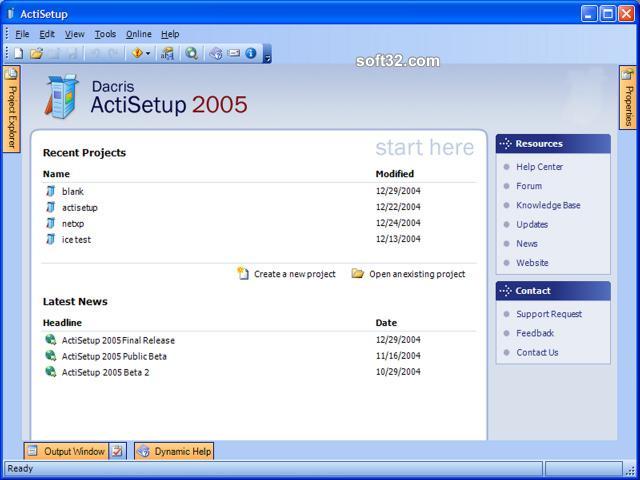Screen dimensions: 640x480
Task: Open the Output Window tab
Action: (x=67, y=451)
